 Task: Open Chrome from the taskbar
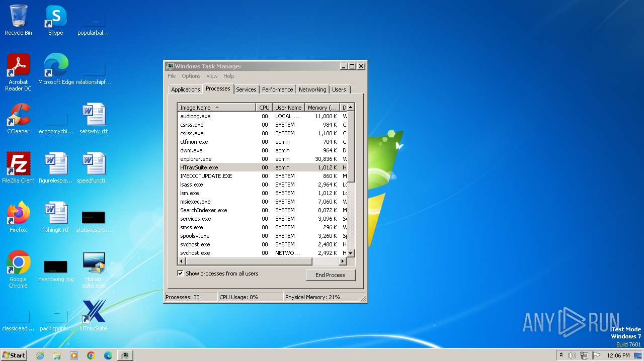click(x=91, y=355)
